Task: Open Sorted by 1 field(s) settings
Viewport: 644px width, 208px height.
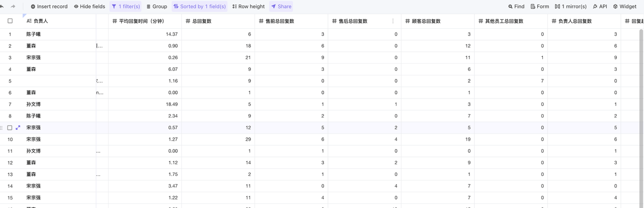Action: (x=199, y=7)
